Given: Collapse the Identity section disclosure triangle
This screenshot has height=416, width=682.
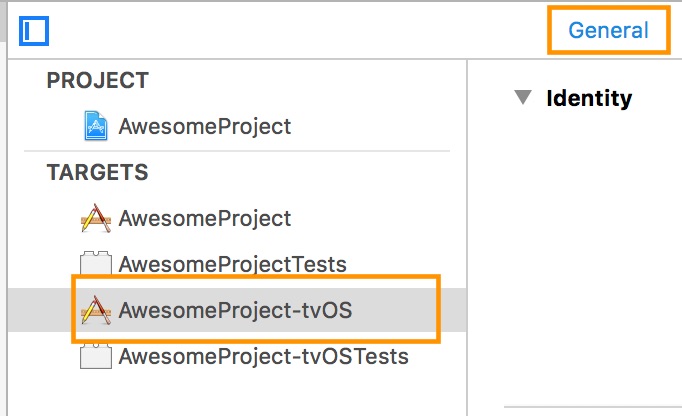Looking at the screenshot, I should [522, 98].
